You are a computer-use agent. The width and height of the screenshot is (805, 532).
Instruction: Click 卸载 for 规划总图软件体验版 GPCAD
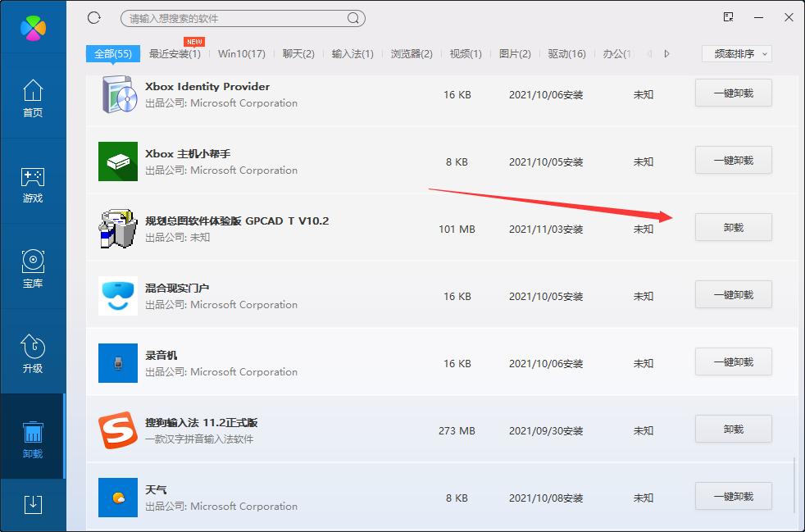[734, 228]
